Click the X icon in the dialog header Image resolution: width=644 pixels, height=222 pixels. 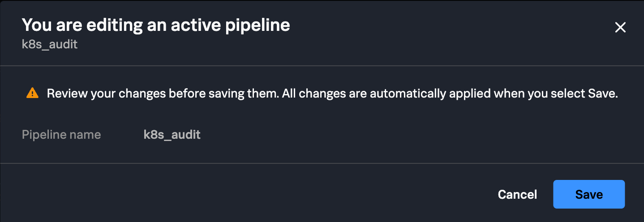pyautogui.click(x=620, y=27)
